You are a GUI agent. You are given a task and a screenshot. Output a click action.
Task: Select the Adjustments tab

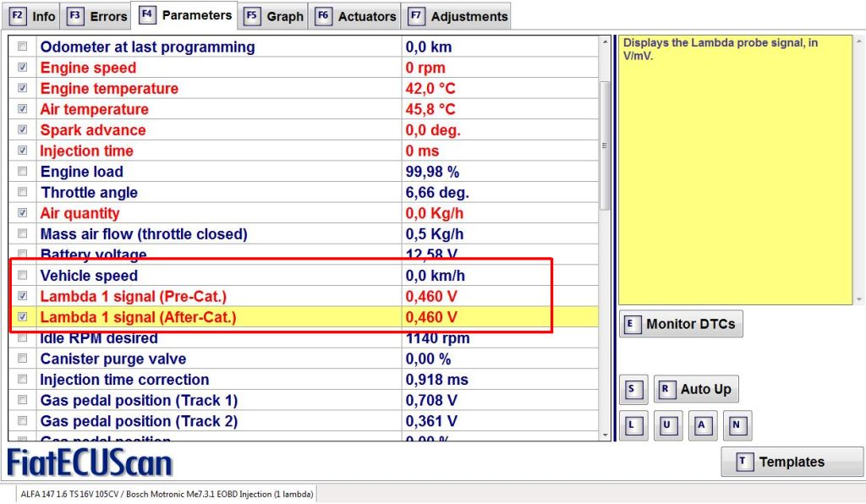[x=458, y=16]
